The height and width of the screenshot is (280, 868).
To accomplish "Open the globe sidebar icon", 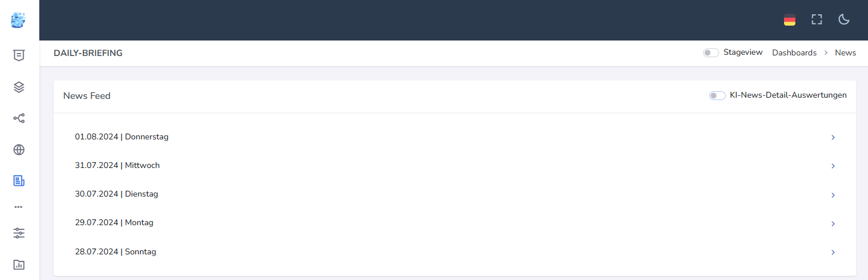I will click(19, 150).
